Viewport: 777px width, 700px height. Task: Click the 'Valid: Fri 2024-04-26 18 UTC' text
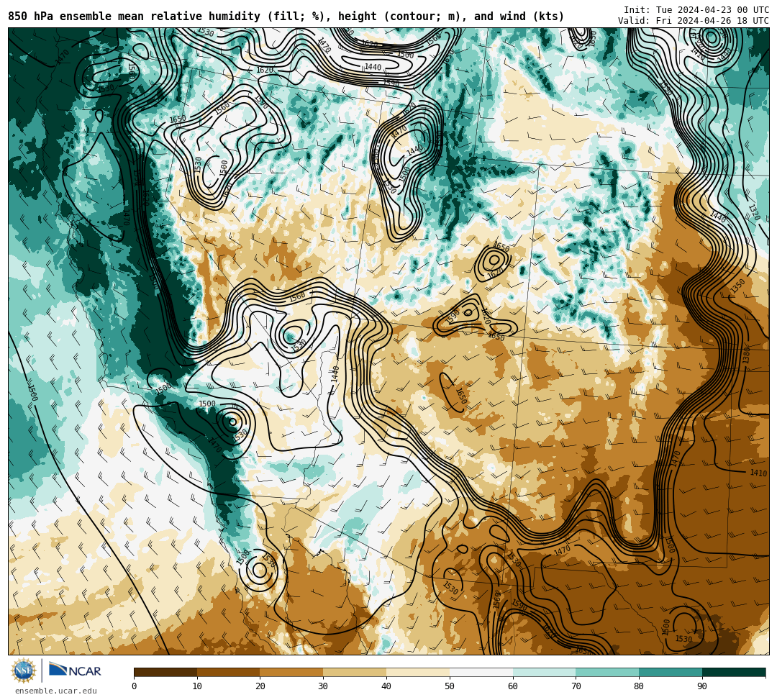pos(694,21)
